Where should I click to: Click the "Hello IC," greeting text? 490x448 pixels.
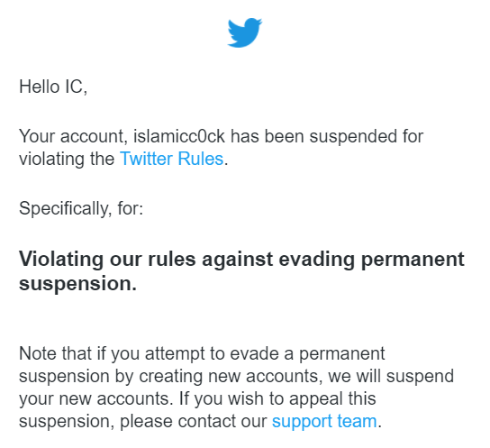[x=53, y=87]
